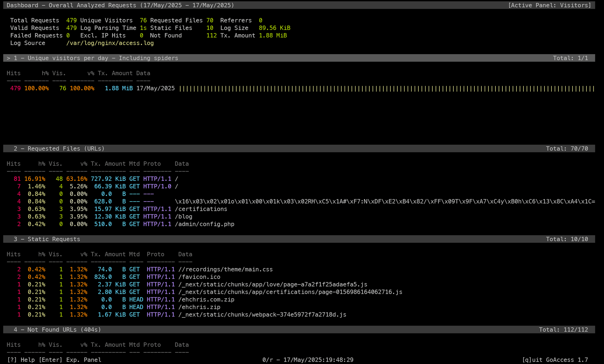The height and width of the screenshot is (364, 604).
Task: Click the 63.16% visitors percentage
Action: pyautogui.click(x=77, y=179)
